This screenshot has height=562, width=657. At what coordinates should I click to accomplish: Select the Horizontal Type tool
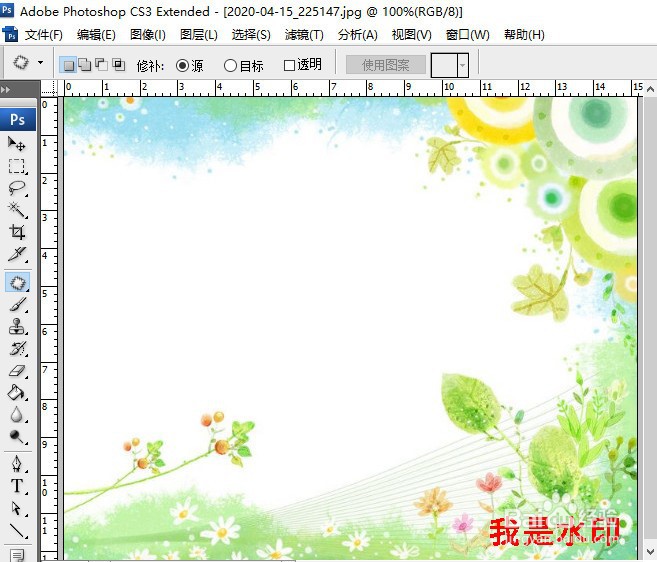pyautogui.click(x=17, y=486)
